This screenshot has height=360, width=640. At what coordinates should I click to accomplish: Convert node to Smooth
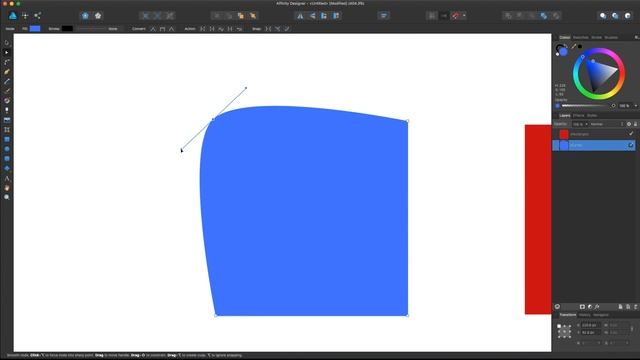[162, 29]
